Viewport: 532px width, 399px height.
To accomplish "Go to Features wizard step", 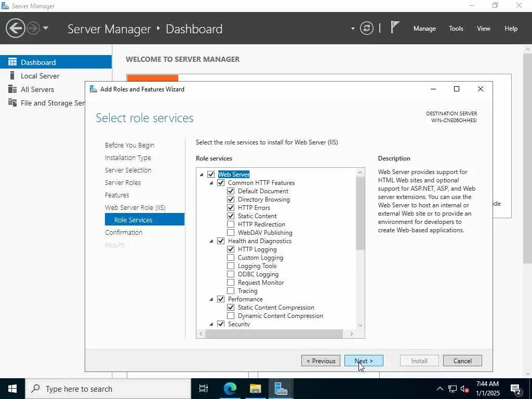I will [117, 195].
